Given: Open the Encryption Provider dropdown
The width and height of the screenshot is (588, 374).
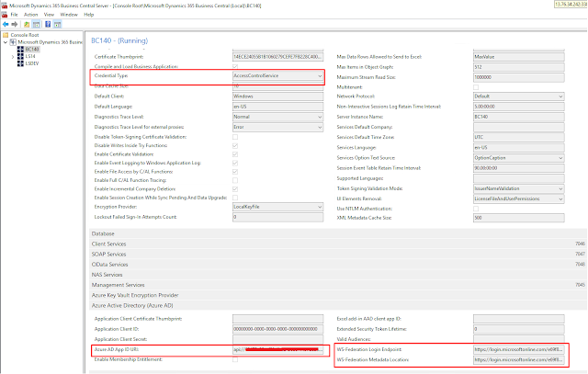Looking at the screenshot, I should coord(277,207).
